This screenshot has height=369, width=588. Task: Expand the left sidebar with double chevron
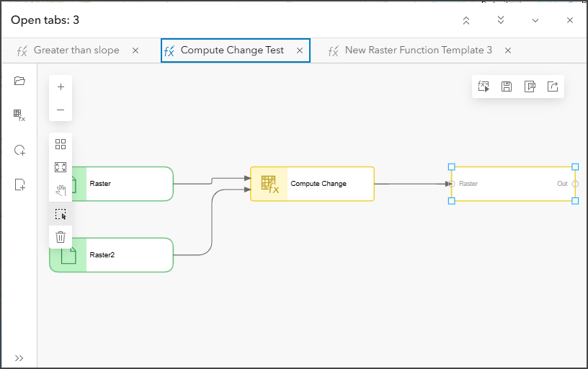(19, 358)
